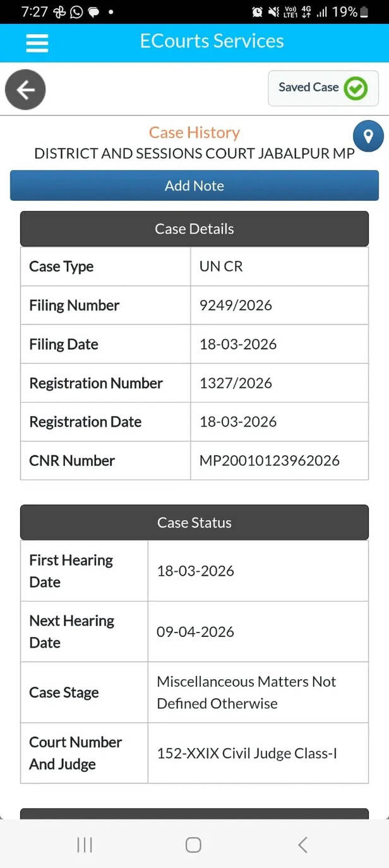The height and width of the screenshot is (868, 389).
Task: Tap the Android recent apps icon
Action: tap(85, 845)
